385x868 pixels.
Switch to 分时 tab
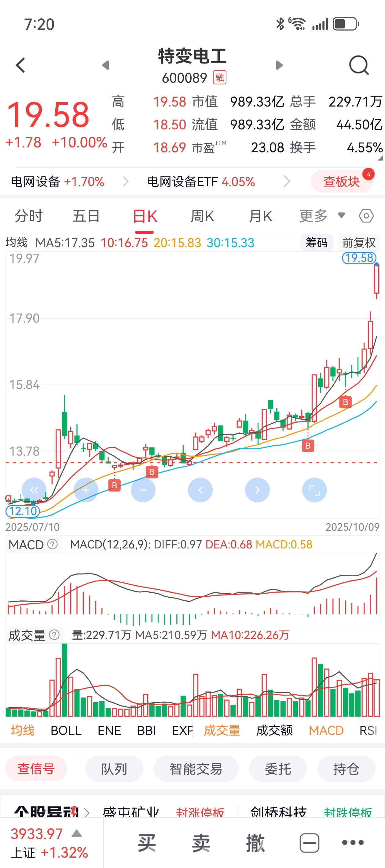click(29, 216)
